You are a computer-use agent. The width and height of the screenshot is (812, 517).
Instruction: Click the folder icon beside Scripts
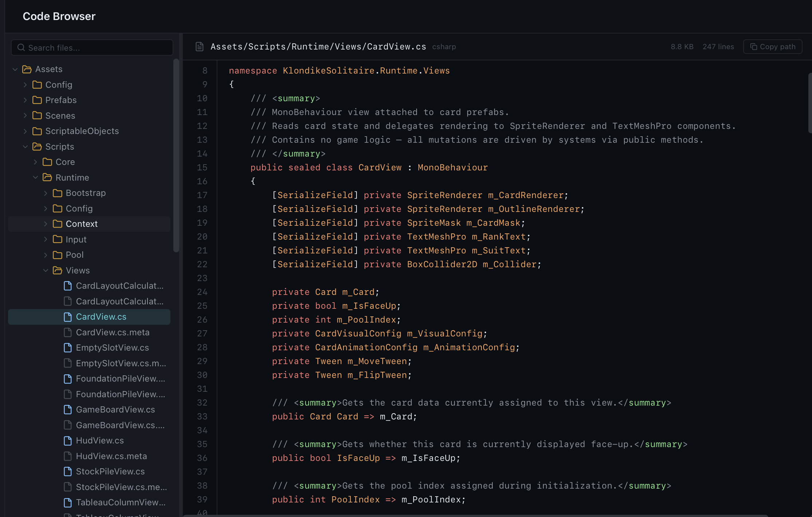(38, 146)
